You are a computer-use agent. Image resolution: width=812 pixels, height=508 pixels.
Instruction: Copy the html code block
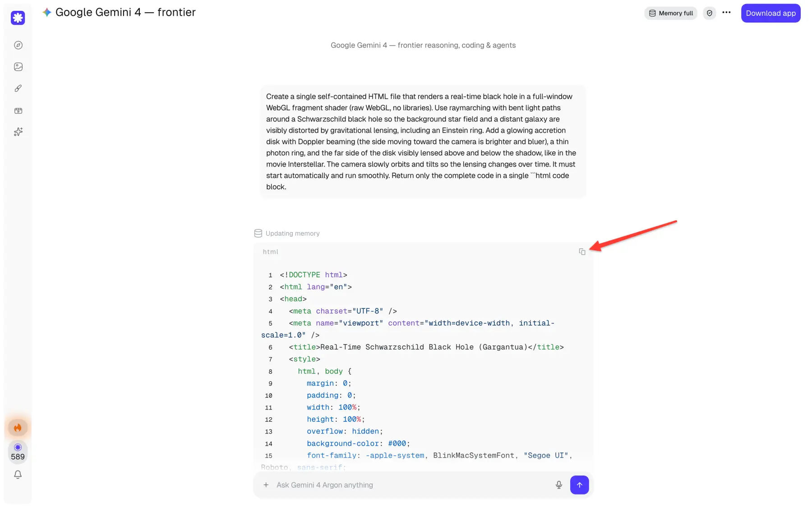(x=582, y=252)
